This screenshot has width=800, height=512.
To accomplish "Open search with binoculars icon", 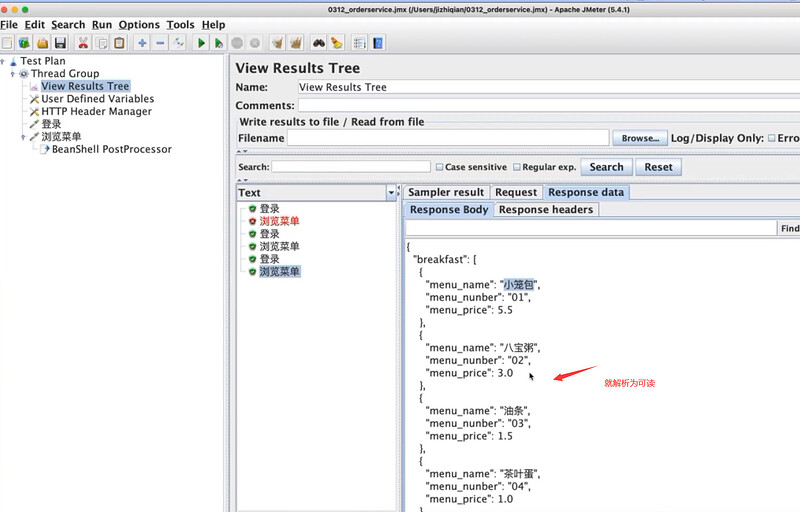I will [319, 43].
